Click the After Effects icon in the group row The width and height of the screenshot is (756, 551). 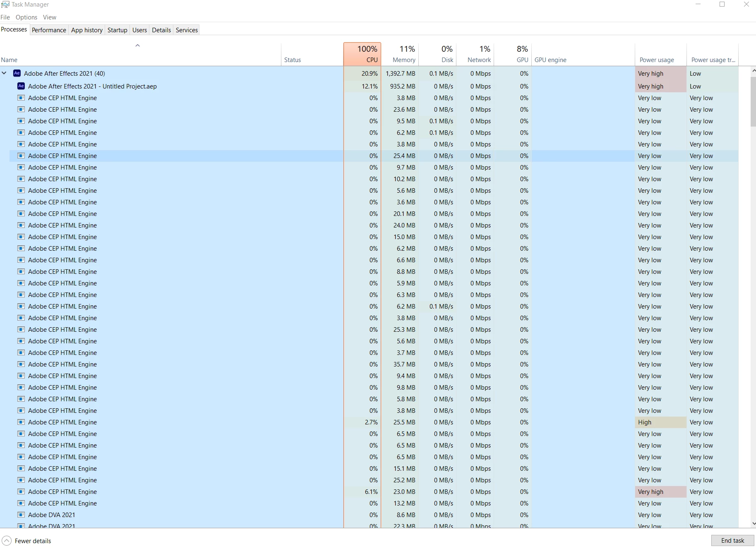(x=17, y=73)
